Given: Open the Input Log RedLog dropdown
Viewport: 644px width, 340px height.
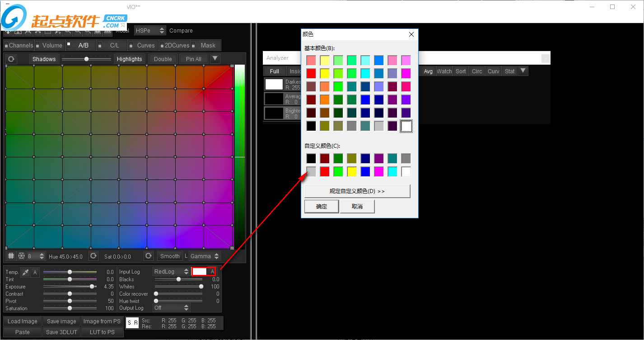Looking at the screenshot, I should [x=171, y=272].
